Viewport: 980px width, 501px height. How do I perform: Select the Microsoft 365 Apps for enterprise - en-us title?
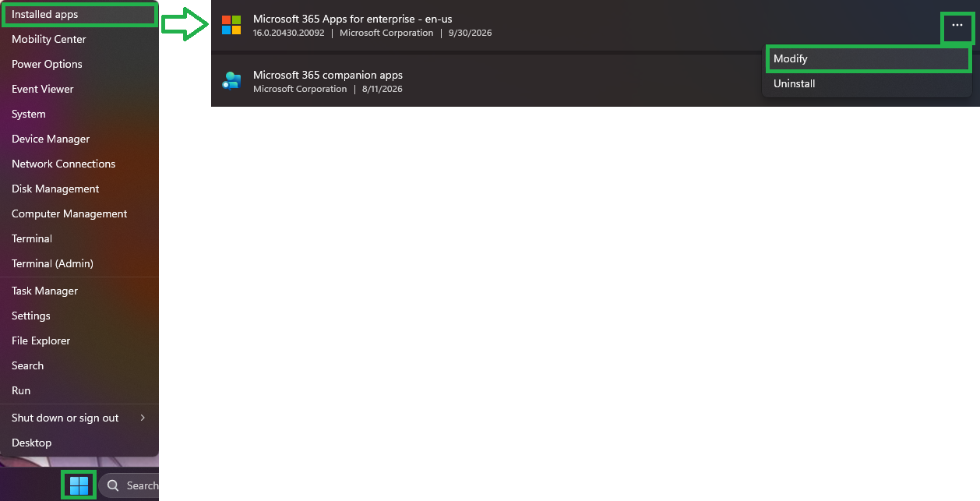pyautogui.click(x=352, y=19)
